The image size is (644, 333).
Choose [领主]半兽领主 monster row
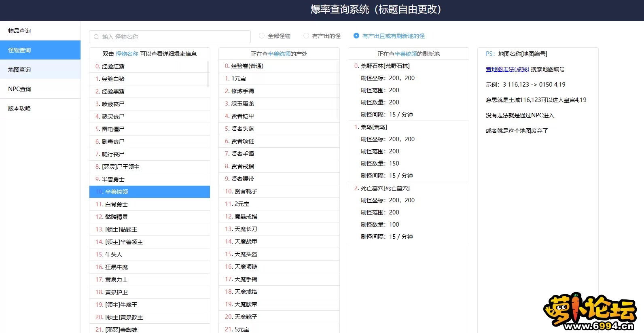pos(149,242)
